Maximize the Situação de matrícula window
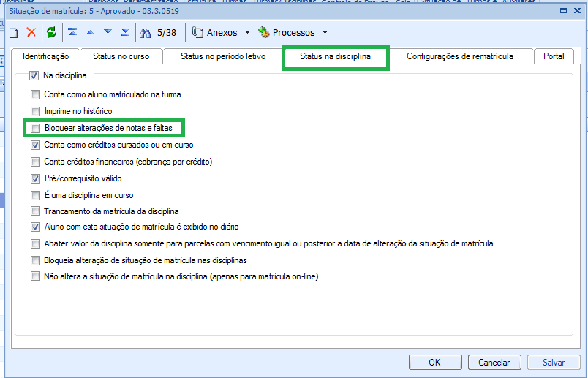The width and height of the screenshot is (588, 378). pyautogui.click(x=563, y=11)
